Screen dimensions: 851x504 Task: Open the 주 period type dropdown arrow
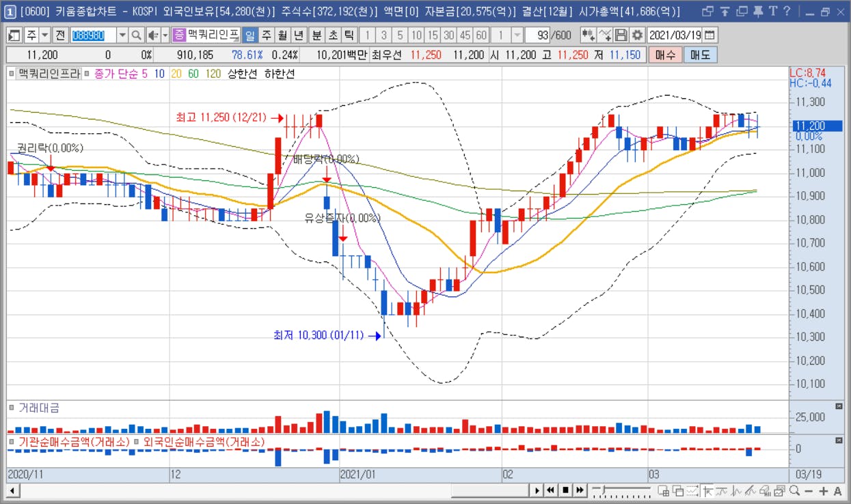coord(45,35)
